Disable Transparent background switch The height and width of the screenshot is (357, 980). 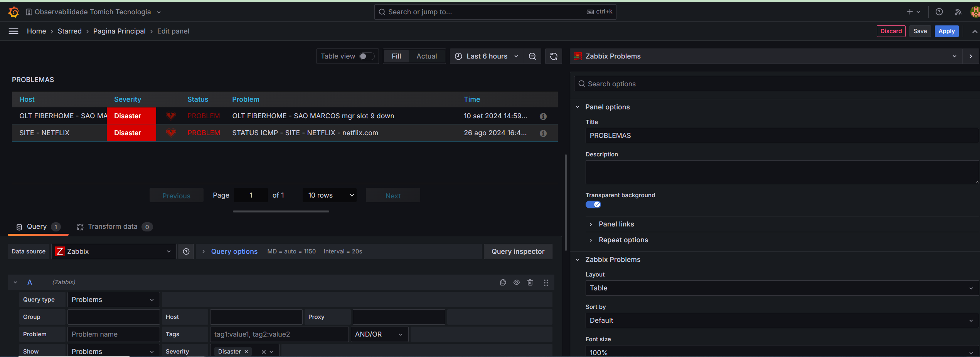click(593, 204)
